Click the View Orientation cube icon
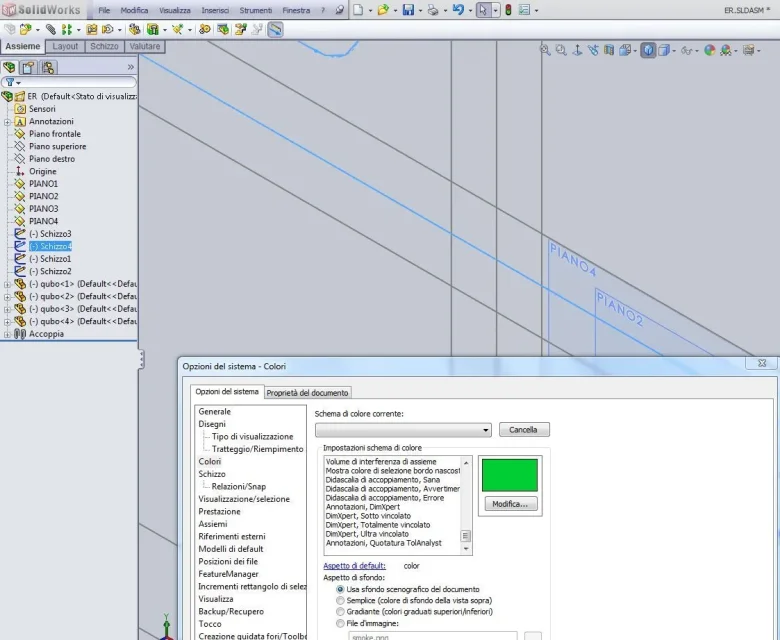The width and height of the screenshot is (780, 640). coord(625,50)
